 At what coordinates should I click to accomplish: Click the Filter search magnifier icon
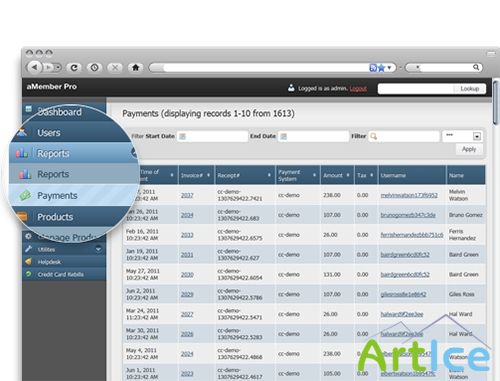pos(374,136)
